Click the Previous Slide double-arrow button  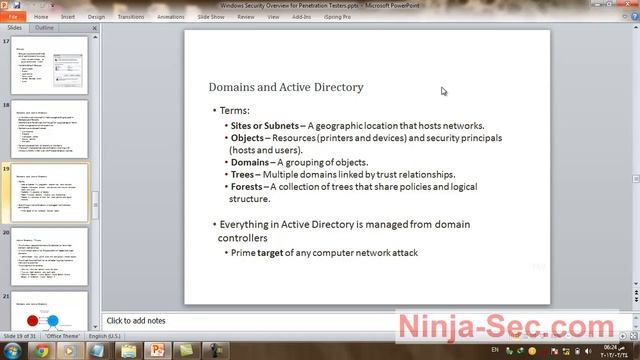636,293
